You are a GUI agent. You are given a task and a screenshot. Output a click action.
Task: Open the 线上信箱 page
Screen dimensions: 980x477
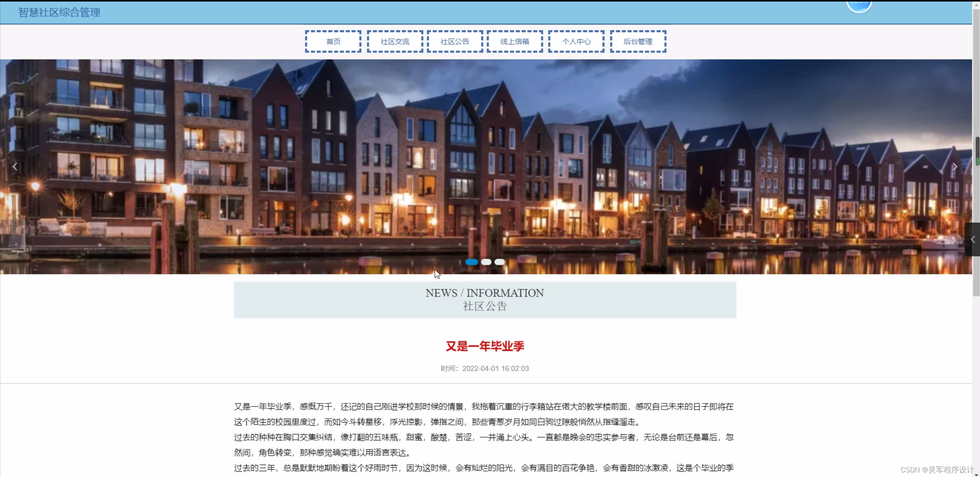[515, 41]
